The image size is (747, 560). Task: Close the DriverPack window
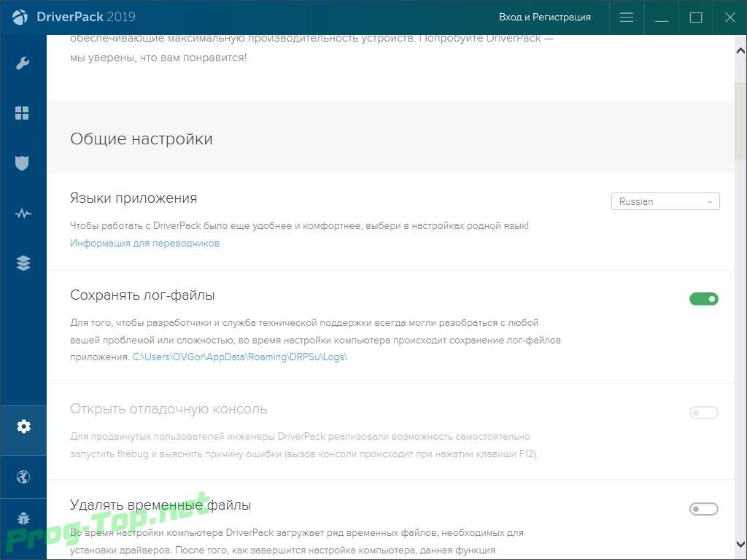pos(729,17)
